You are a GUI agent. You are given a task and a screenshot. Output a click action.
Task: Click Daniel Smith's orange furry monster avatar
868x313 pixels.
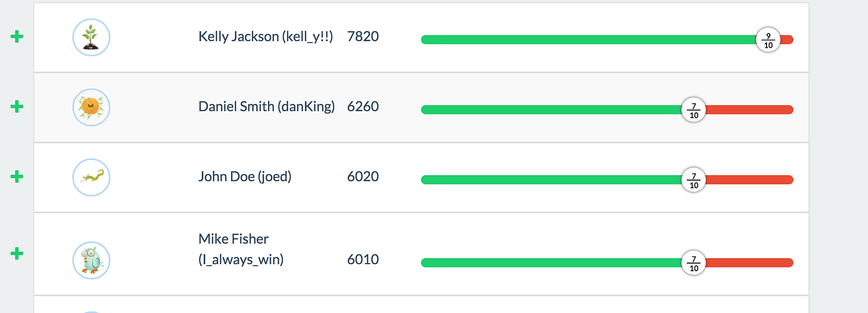tap(91, 107)
